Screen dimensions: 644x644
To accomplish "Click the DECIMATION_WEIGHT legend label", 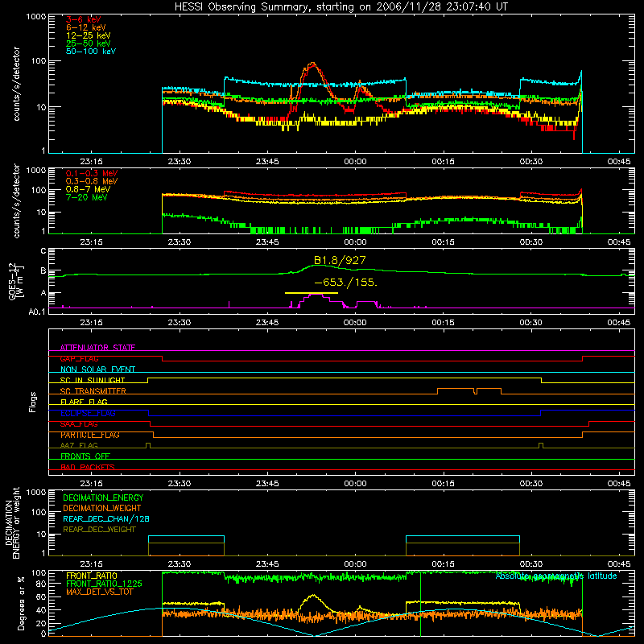I will coord(102,508).
